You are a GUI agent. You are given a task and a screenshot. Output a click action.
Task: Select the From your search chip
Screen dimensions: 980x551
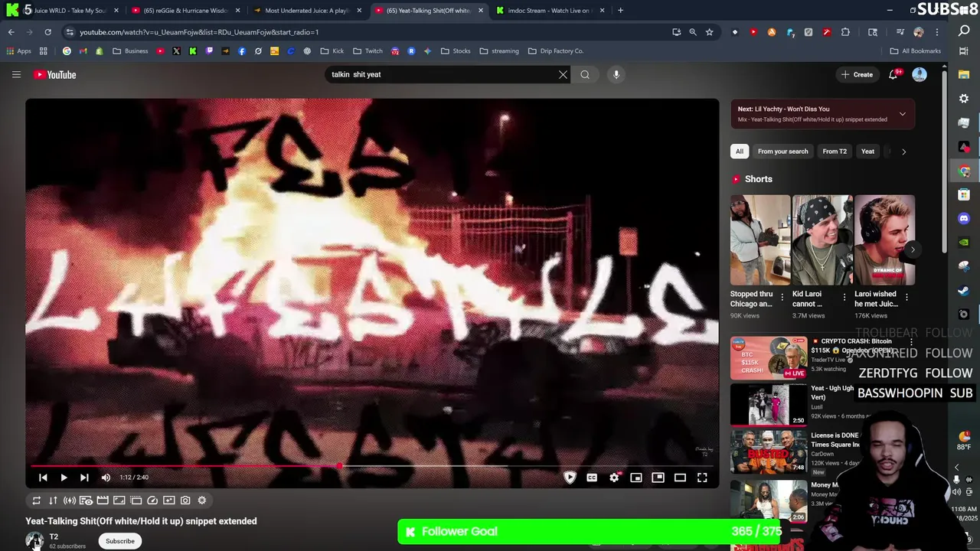coord(782,152)
